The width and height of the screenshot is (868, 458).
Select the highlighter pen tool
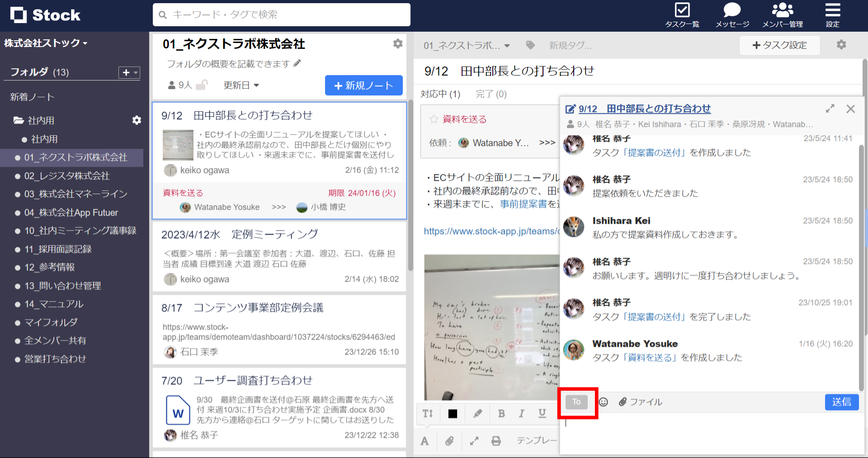coord(477,414)
